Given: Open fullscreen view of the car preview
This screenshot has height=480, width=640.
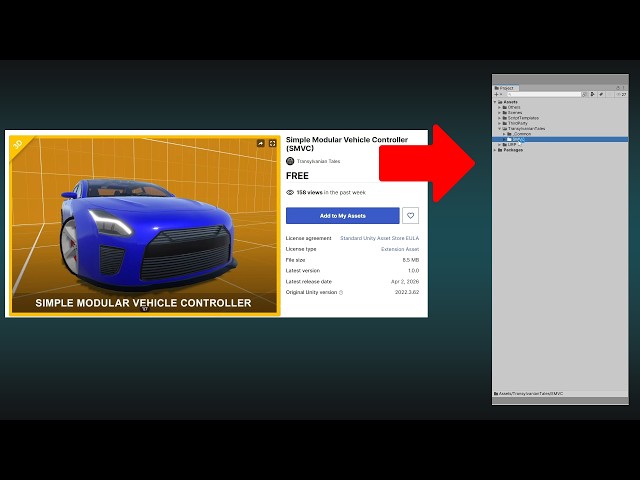Looking at the screenshot, I should pos(272,143).
